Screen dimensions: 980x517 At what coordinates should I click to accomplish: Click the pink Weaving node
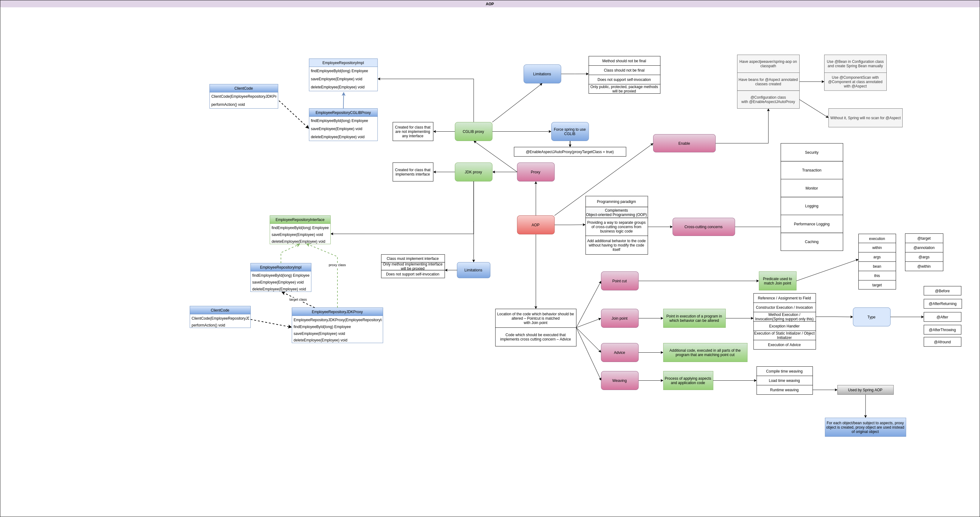[619, 381]
